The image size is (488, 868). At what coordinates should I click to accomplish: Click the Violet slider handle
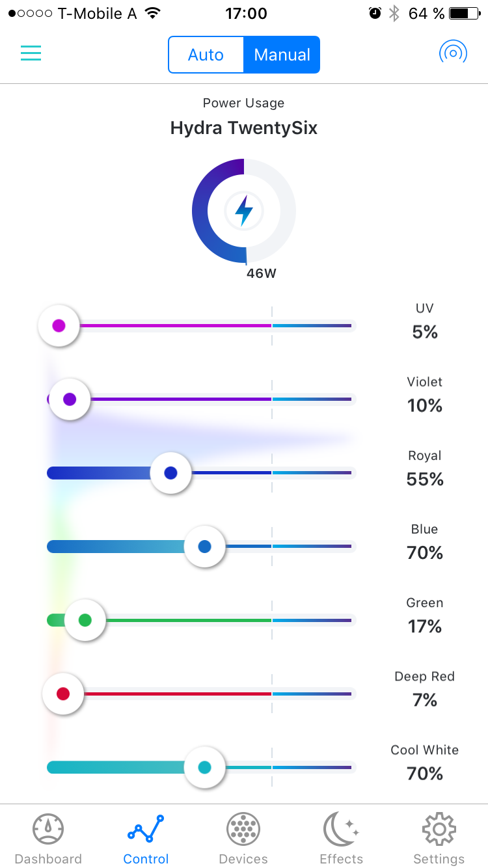pos(70,399)
